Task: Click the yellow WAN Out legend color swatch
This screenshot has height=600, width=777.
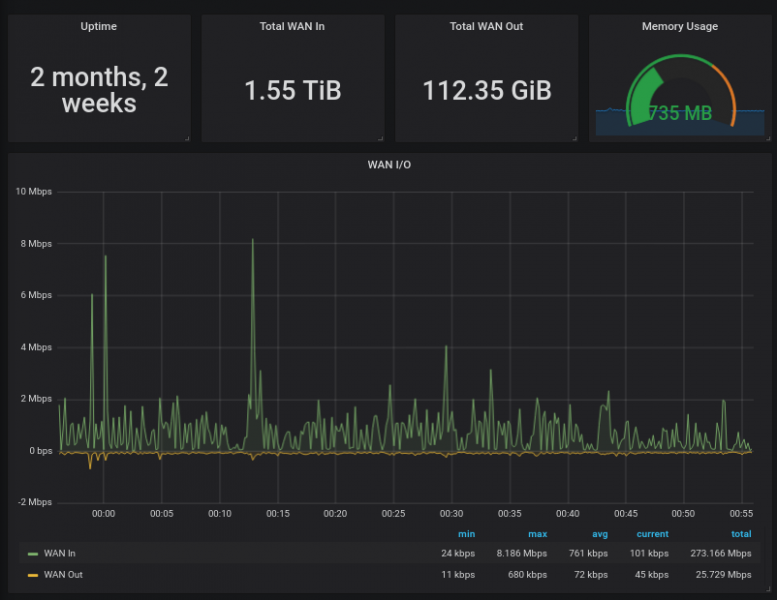Action: (33, 575)
